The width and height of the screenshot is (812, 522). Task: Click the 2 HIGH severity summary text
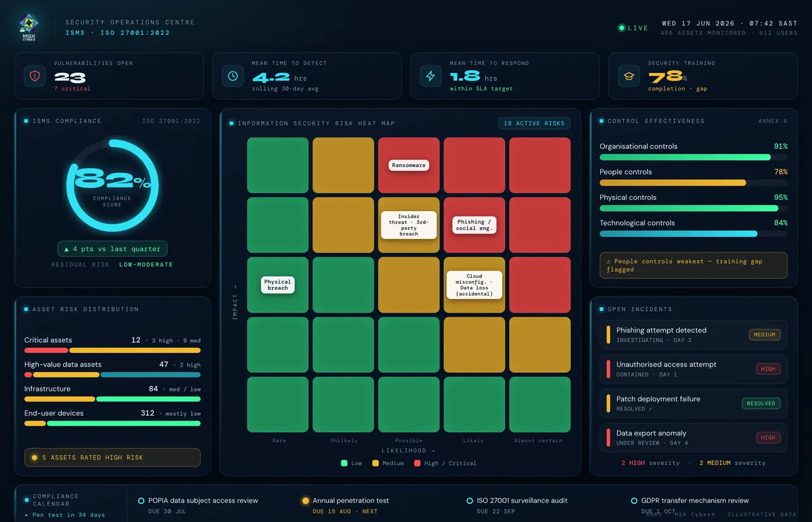click(650, 463)
